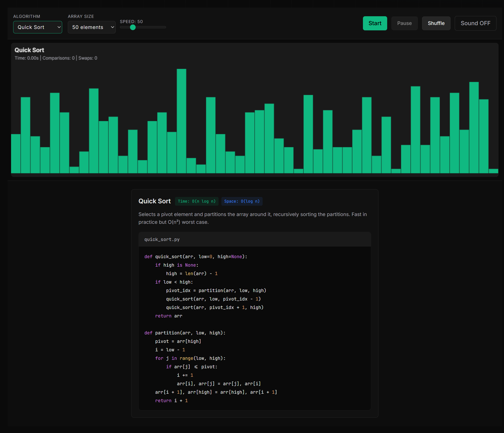Click the chevron arrow beside 50 elements
This screenshot has height=433, width=504.
tap(112, 27)
